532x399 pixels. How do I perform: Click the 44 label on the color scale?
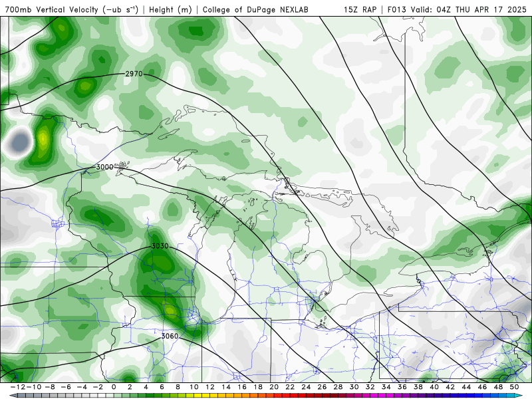click(x=466, y=387)
